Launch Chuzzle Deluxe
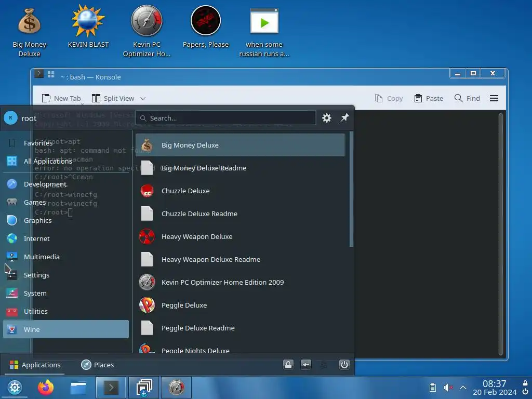The image size is (532, 399). pyautogui.click(x=240, y=191)
